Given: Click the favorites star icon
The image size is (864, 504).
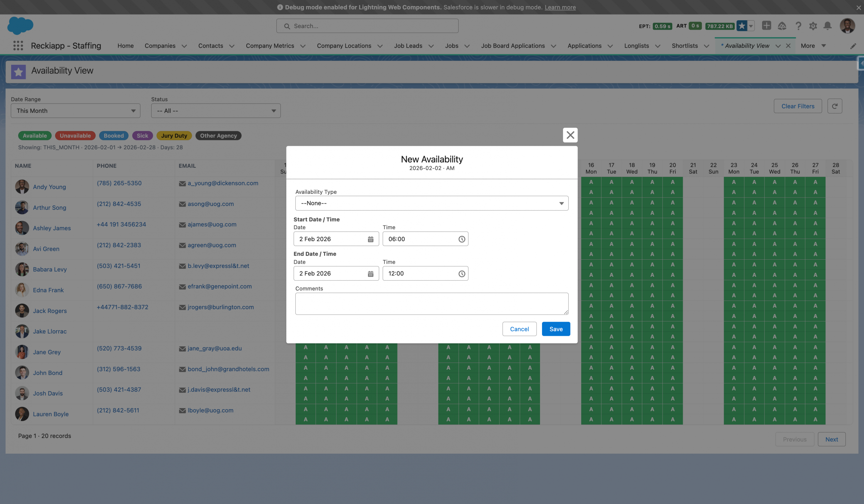Looking at the screenshot, I should pos(741,26).
